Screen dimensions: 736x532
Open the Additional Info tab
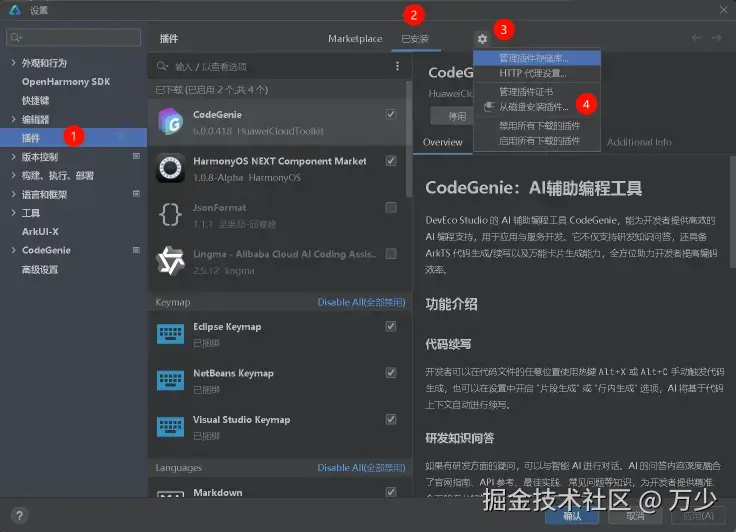639,142
